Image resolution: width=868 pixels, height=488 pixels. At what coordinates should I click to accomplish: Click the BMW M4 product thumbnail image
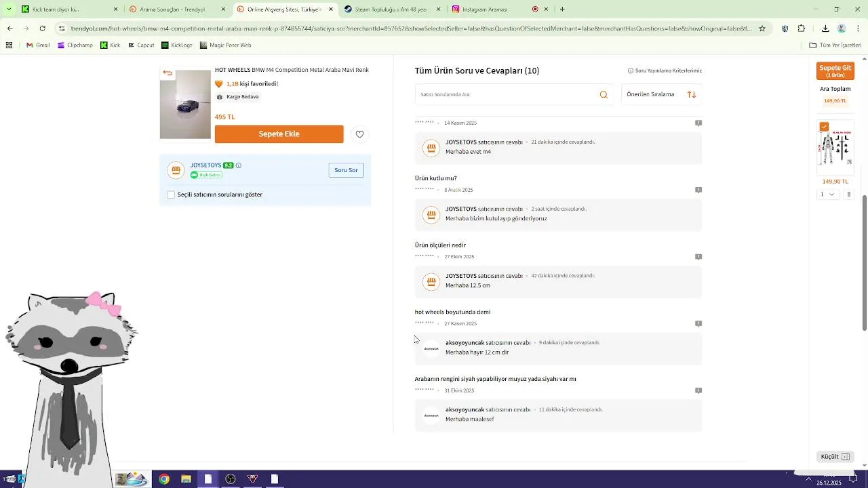(185, 104)
